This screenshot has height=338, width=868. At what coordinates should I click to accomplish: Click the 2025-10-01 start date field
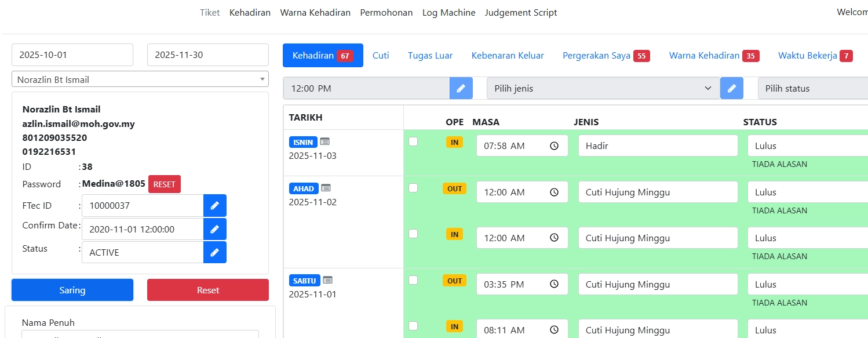click(x=72, y=55)
